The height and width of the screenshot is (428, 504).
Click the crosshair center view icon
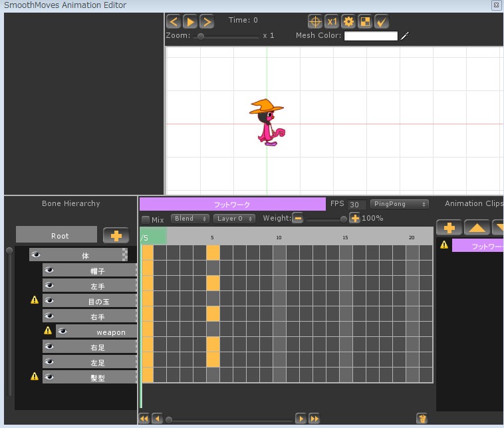(315, 21)
